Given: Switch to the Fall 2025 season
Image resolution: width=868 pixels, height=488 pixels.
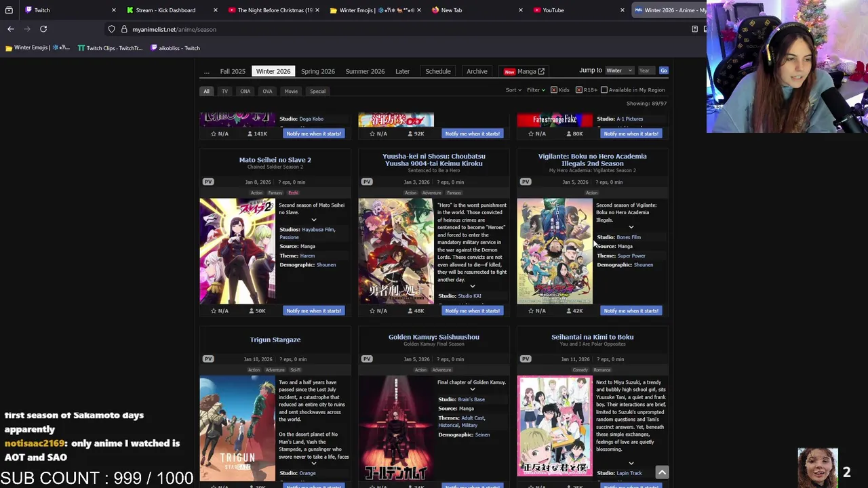Looking at the screenshot, I should [233, 71].
